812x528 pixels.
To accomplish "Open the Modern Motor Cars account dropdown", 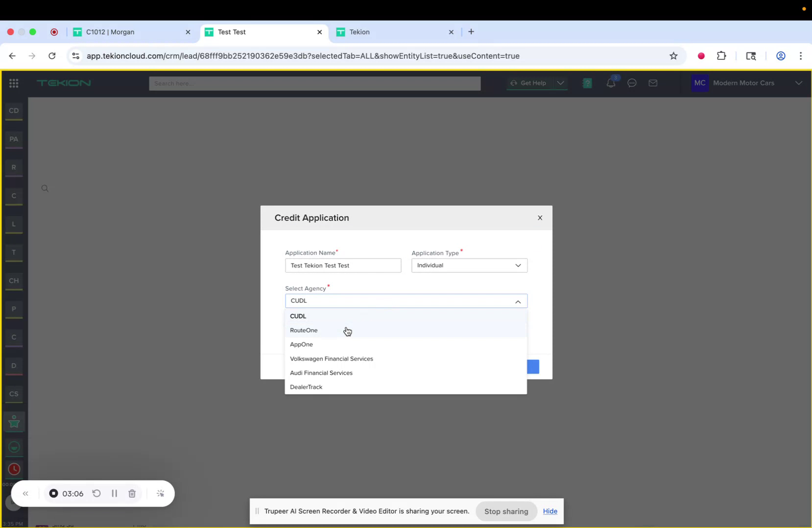I will (x=799, y=83).
